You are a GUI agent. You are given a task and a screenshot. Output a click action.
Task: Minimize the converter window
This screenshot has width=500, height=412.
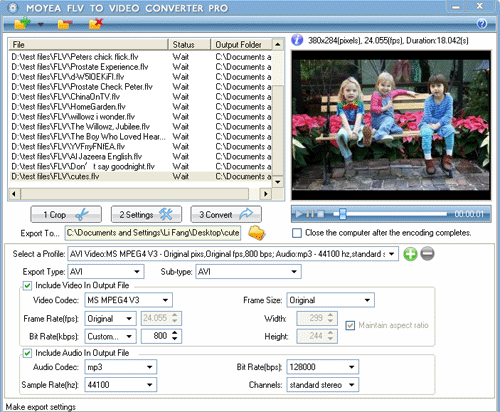pos(456,6)
